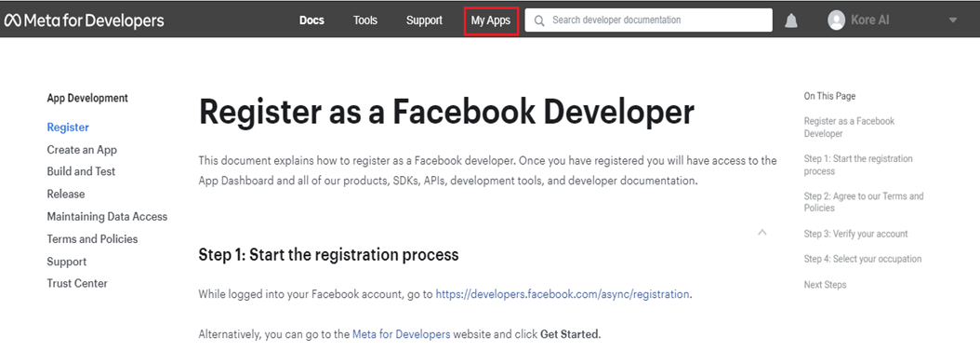Click the Kore AI account name

[x=869, y=20]
